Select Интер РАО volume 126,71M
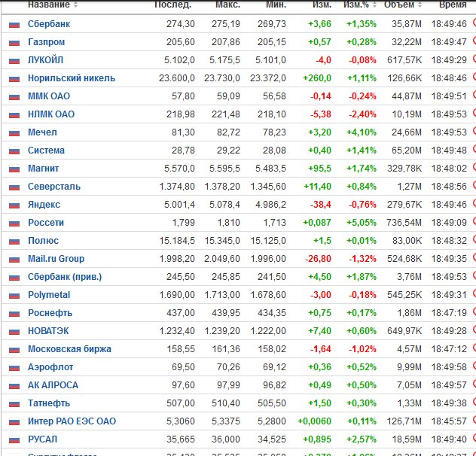Image resolution: width=476 pixels, height=456 pixels. click(x=404, y=421)
